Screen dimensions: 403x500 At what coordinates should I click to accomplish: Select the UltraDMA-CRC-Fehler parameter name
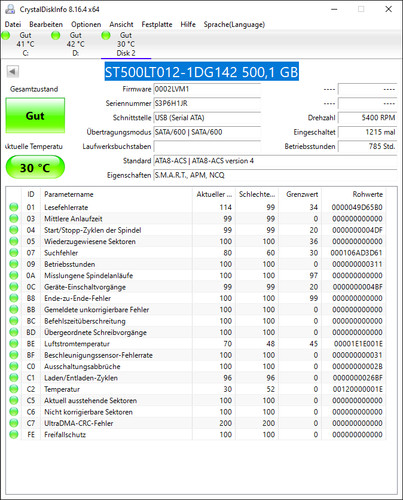(79, 423)
